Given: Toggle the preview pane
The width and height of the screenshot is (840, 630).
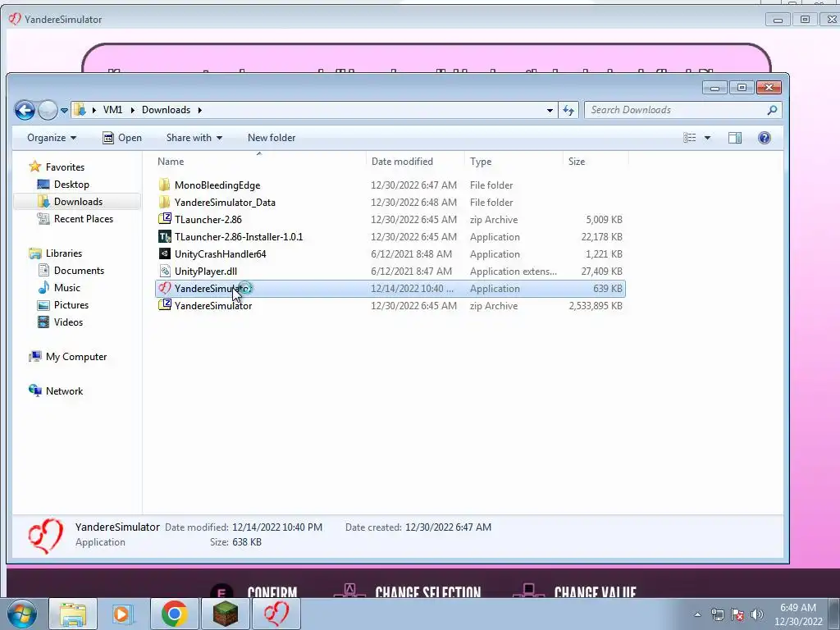Looking at the screenshot, I should (735, 138).
